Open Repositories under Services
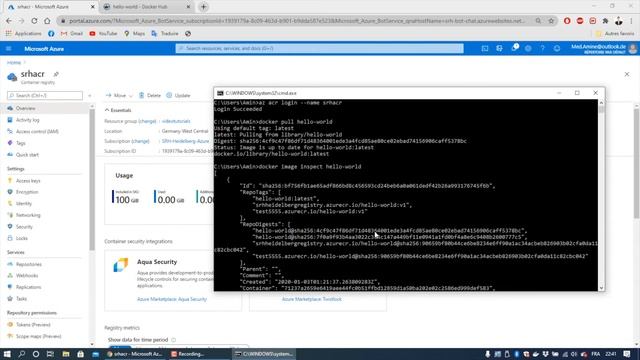The height and width of the screenshot is (360, 640). tap(29, 264)
